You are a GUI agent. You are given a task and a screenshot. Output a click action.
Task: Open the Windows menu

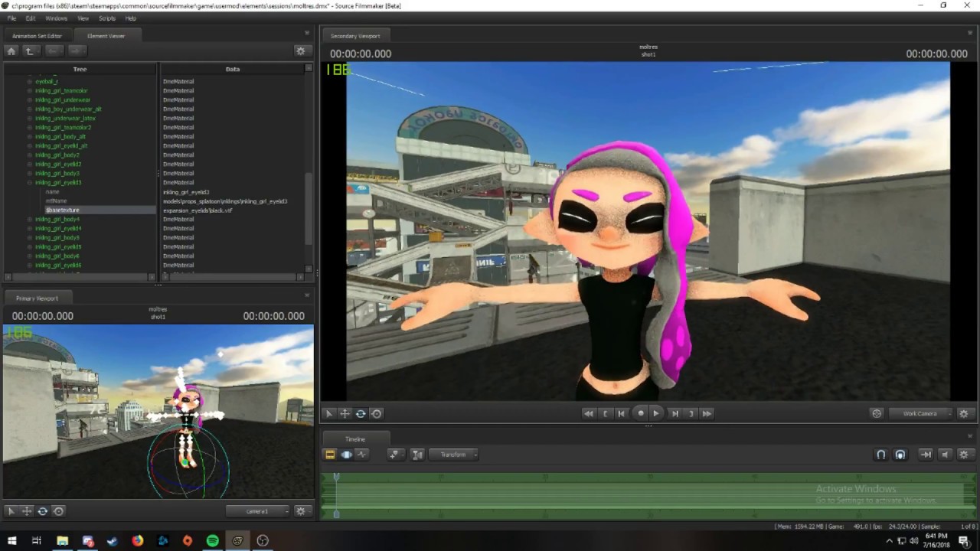57,18
